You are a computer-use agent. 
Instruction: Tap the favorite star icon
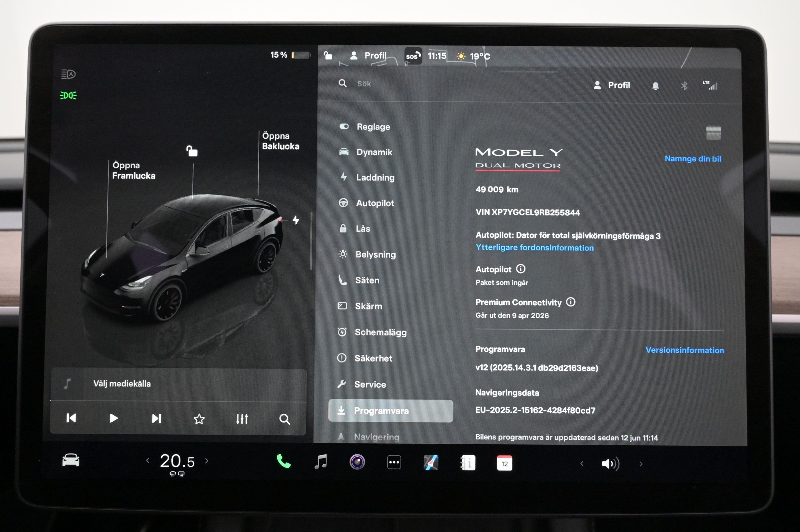click(199, 419)
